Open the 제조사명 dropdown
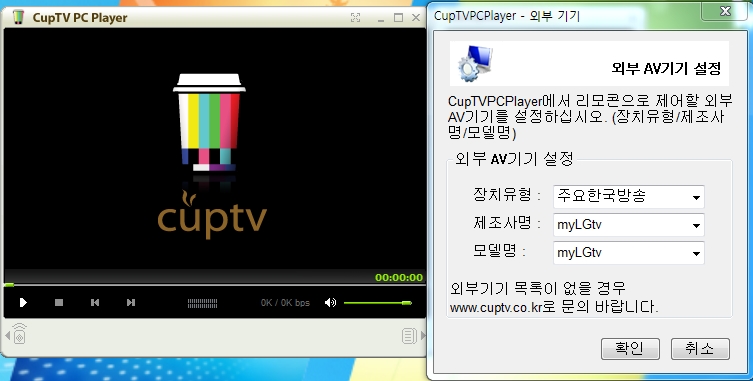753x381 pixels. click(629, 225)
